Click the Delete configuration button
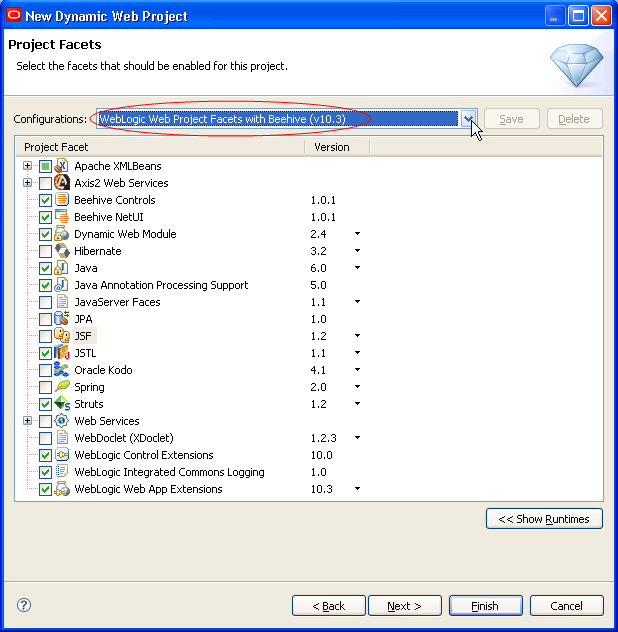Image resolution: width=618 pixels, height=632 pixels. tap(574, 119)
